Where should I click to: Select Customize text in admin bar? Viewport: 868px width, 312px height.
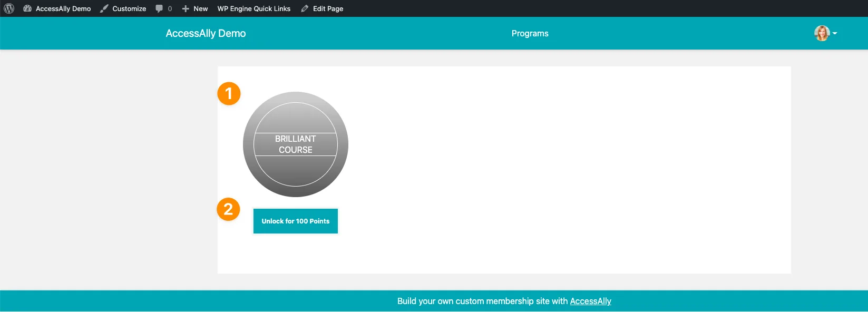[x=129, y=8]
